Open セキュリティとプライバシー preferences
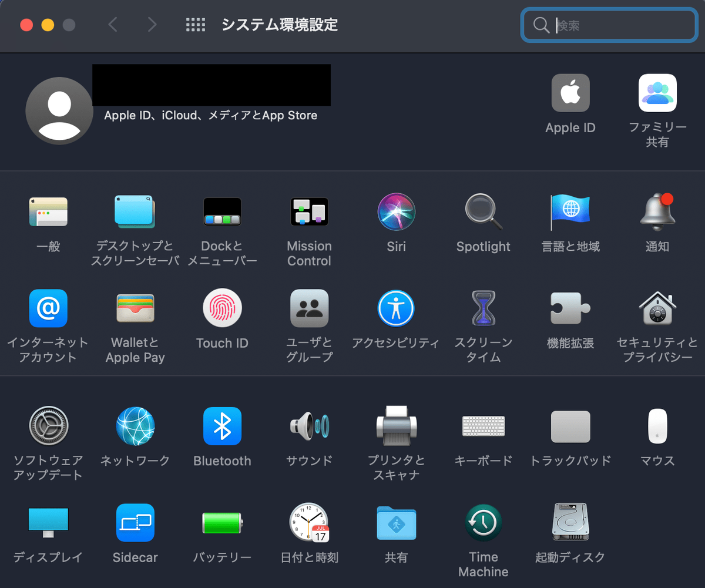 pos(657,308)
